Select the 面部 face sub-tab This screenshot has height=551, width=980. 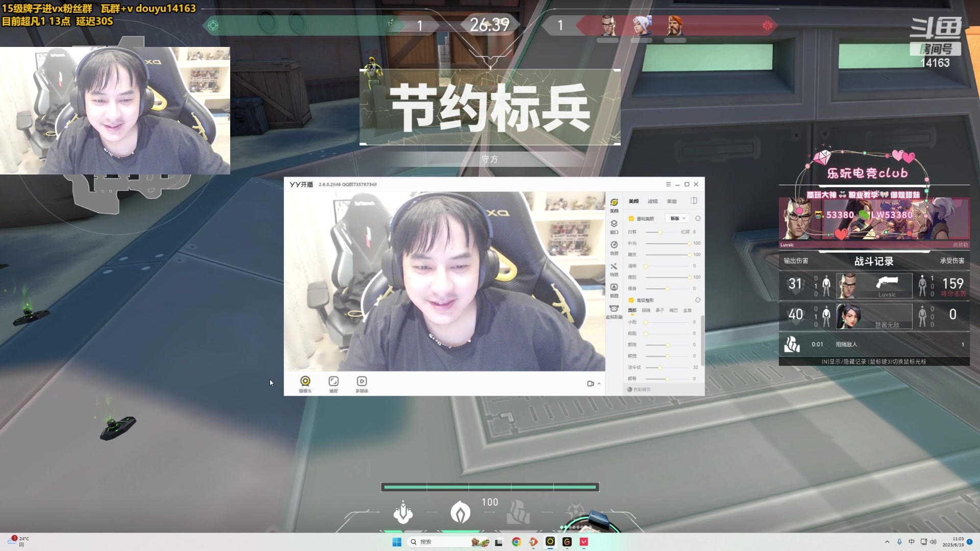point(632,310)
